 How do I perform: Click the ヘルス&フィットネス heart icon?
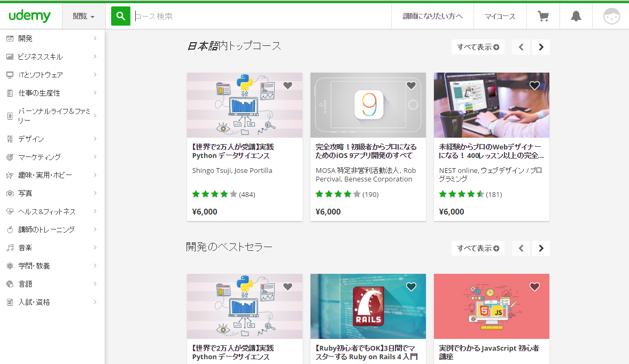10,211
